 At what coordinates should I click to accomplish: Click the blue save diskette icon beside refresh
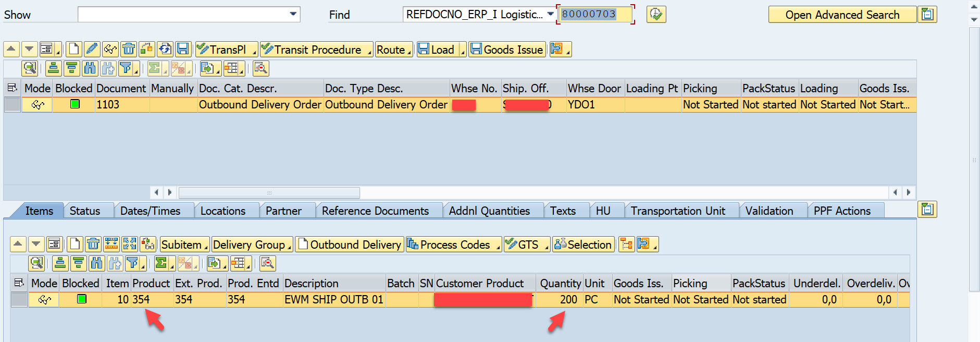[183, 50]
